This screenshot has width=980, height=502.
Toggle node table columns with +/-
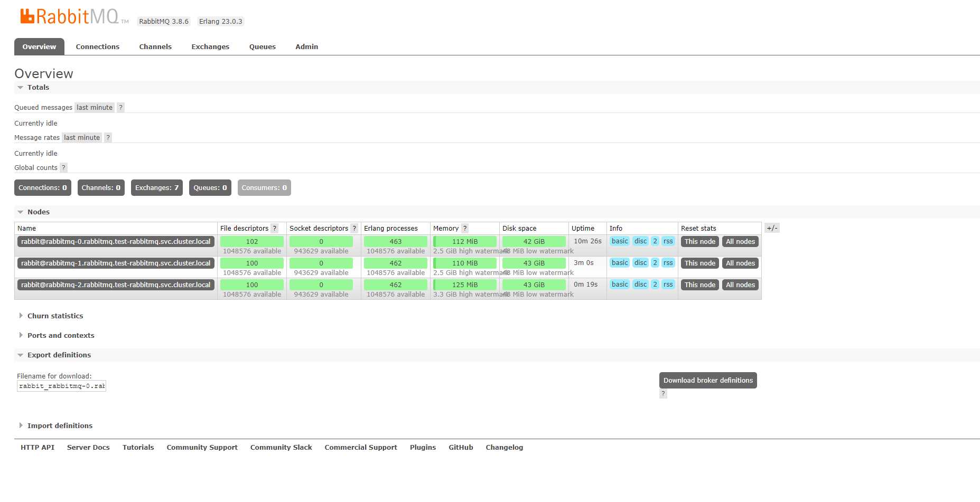[x=772, y=228]
